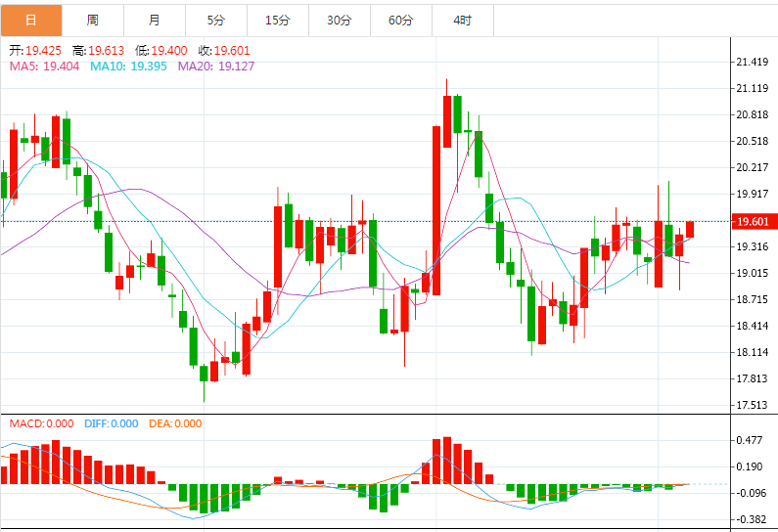Open the 30分 timeframe tab
778x532 pixels.
339,21
